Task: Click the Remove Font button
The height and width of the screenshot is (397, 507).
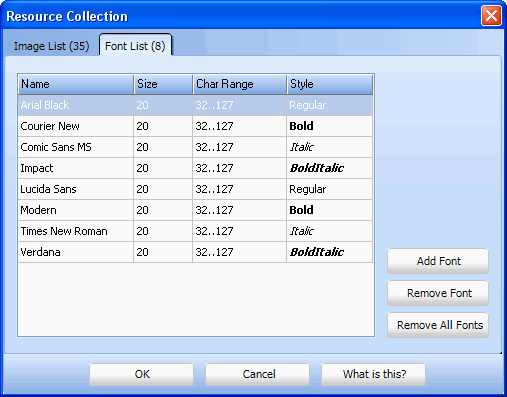Action: [438, 293]
